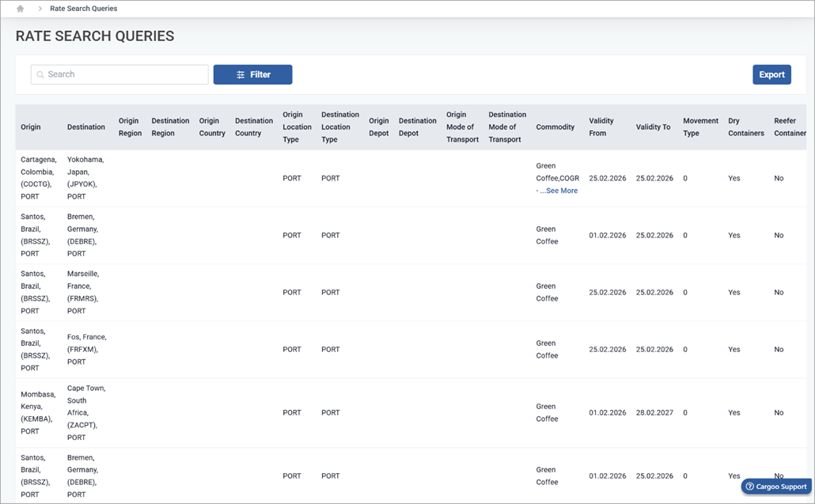
Task: Select the Cartagena, Colombia origin cell
Action: coord(39,178)
